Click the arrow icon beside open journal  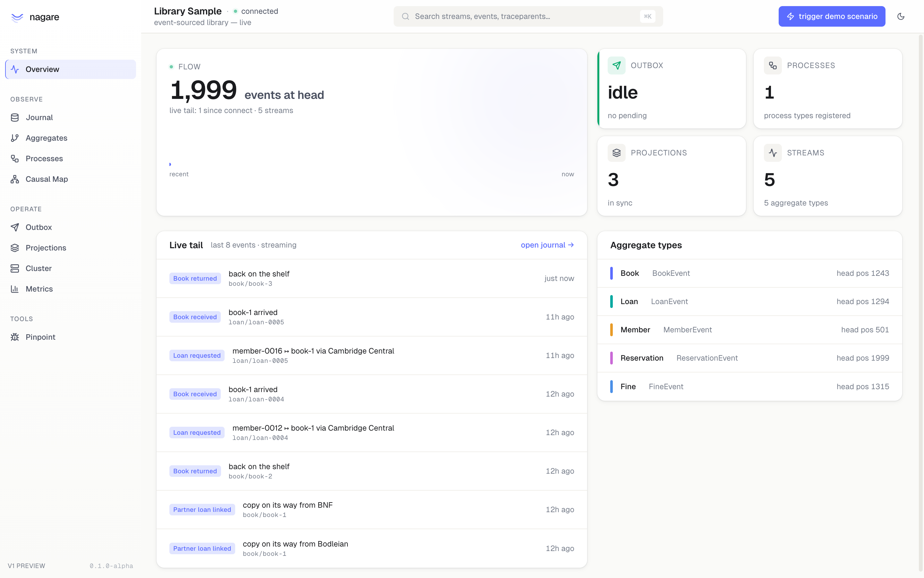571,245
